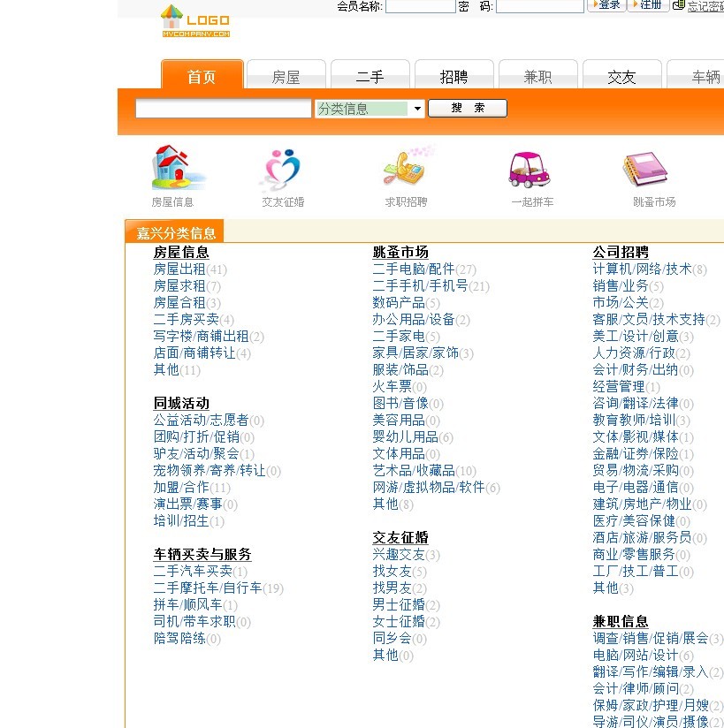Image resolution: width=724 pixels, height=728 pixels.
Task: Select the 招聘 tab
Action: 454,74
